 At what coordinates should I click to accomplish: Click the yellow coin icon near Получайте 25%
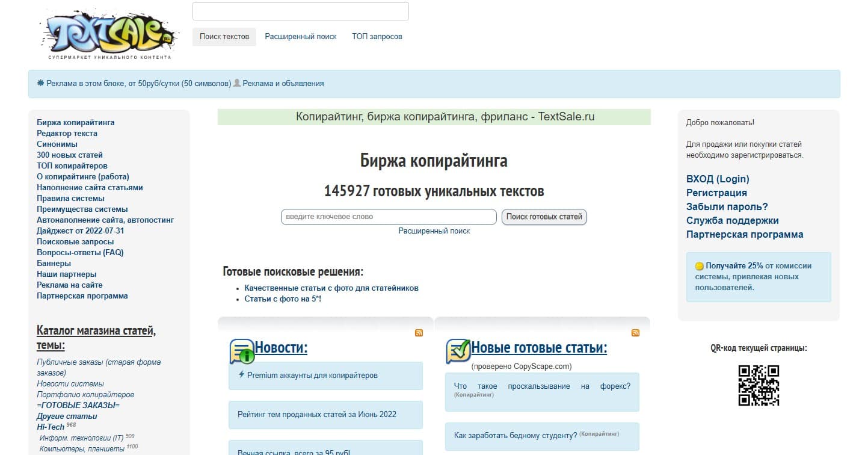pos(700,266)
